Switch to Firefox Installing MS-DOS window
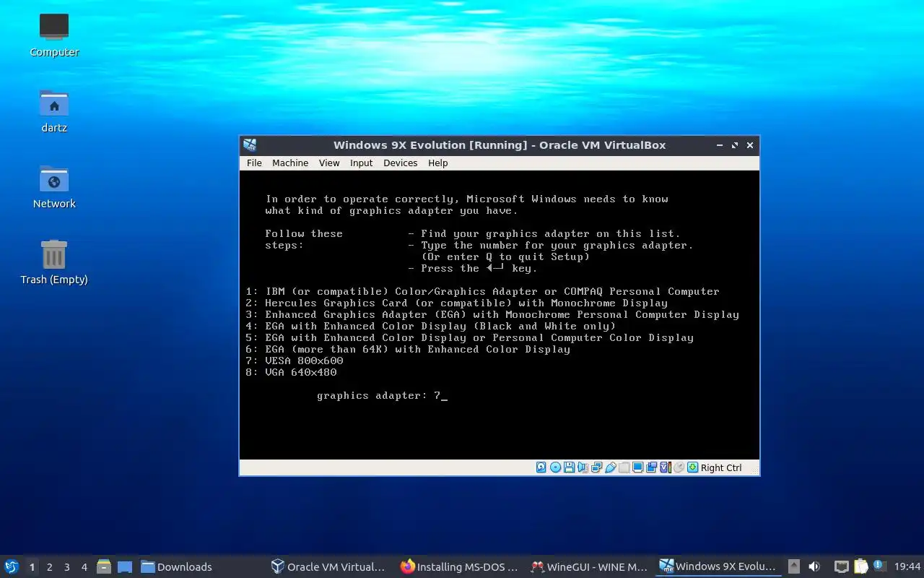This screenshot has width=924, height=578. click(459, 566)
